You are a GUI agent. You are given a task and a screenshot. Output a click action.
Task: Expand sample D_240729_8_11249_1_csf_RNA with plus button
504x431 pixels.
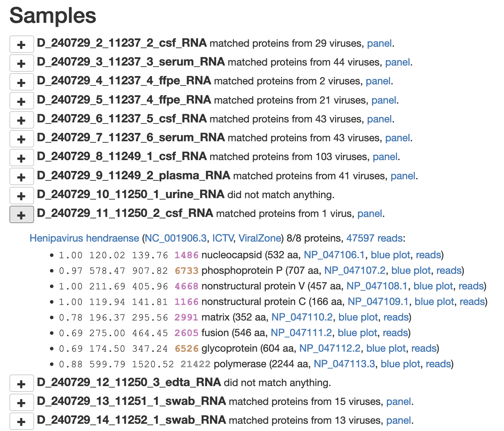click(21, 158)
